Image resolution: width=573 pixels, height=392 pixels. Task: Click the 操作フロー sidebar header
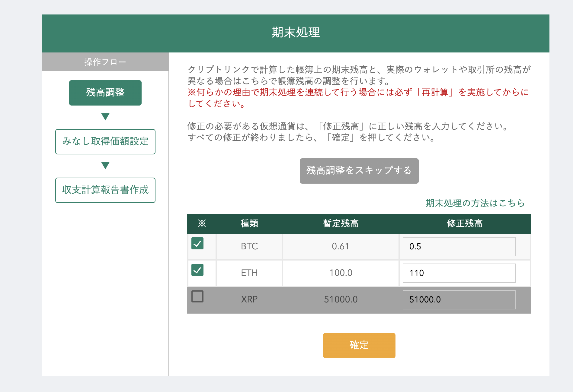point(105,62)
